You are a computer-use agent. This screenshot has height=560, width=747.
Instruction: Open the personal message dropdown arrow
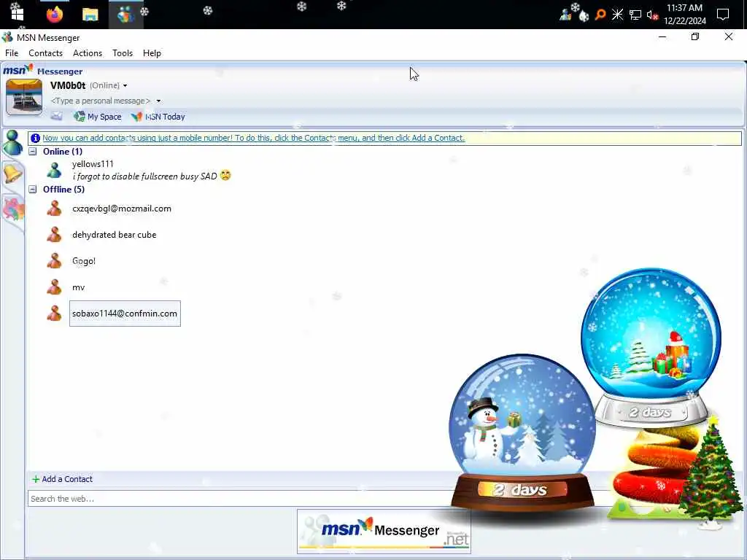pos(158,101)
